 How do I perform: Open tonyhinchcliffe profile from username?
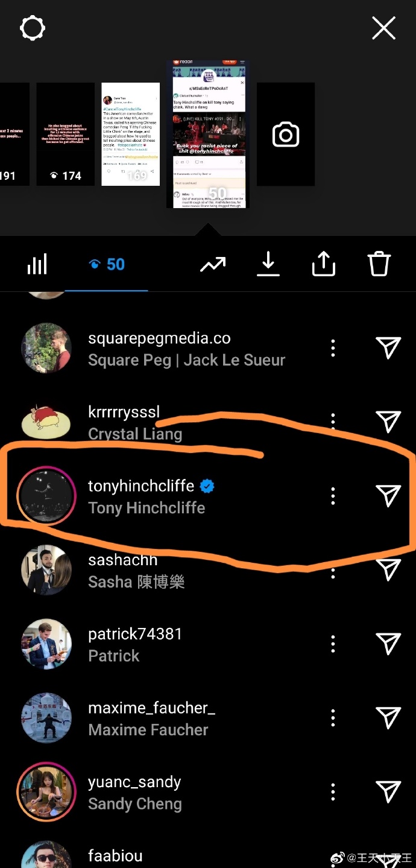[x=141, y=486]
